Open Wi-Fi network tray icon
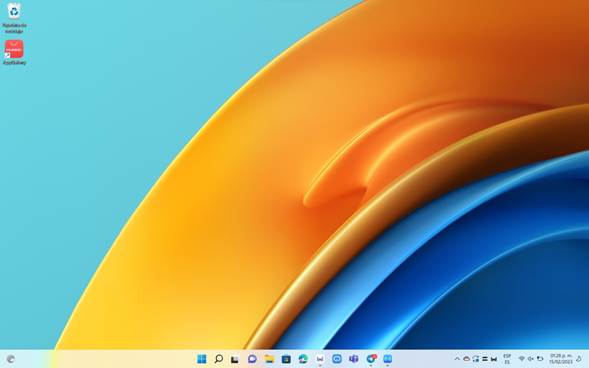 pyautogui.click(x=521, y=359)
